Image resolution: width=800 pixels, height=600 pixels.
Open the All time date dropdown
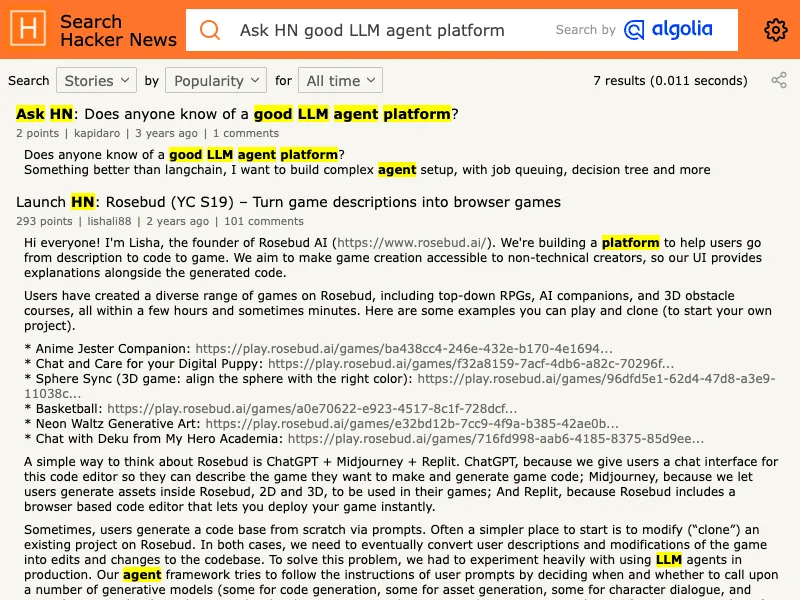click(x=340, y=81)
